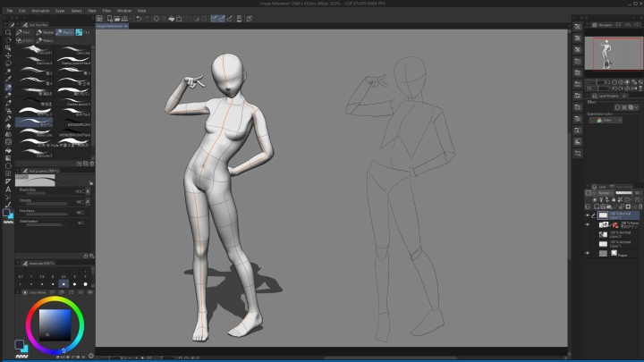644x362 pixels.
Task: Click the Redo icon in command bar
Action: [146, 19]
